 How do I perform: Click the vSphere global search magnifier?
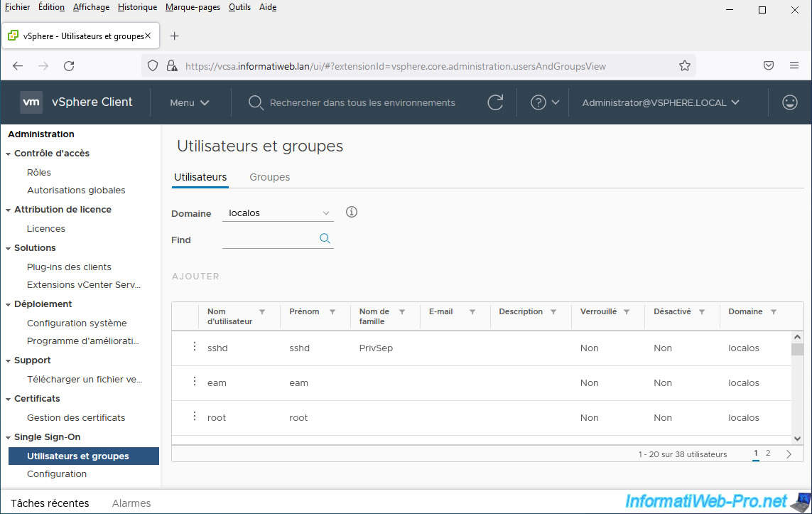pos(255,102)
